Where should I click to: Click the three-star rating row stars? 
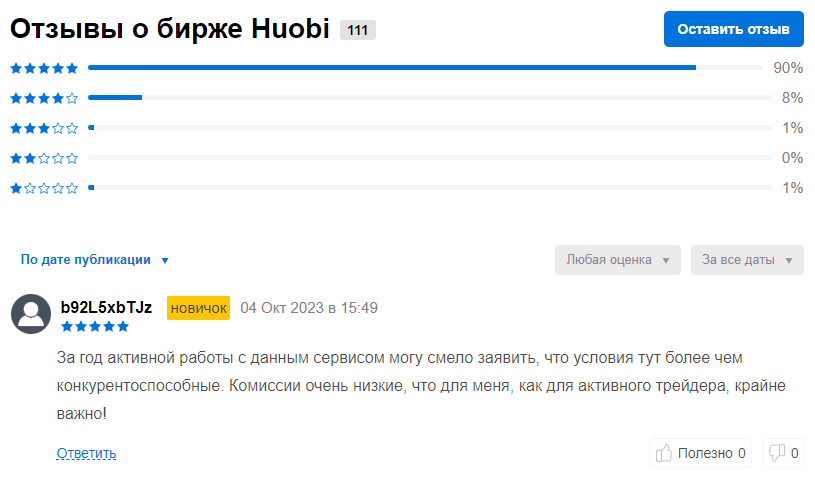44,128
